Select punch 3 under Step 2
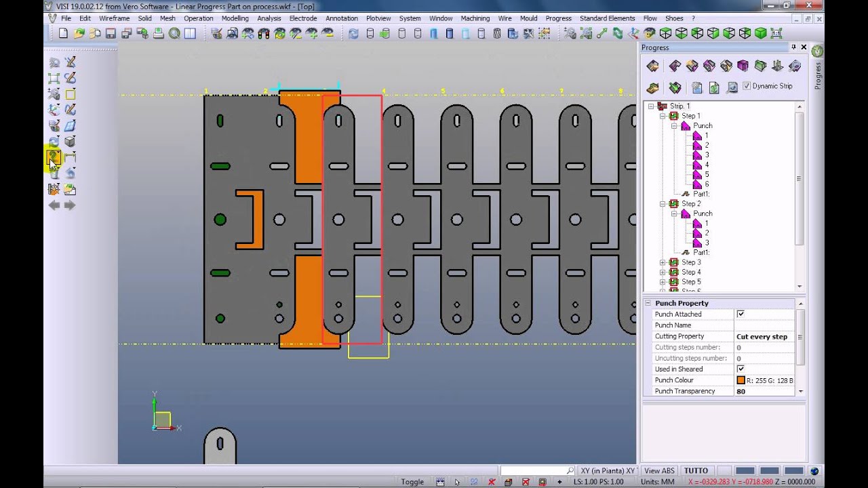Screen dimensions: 868x488 point(707,243)
